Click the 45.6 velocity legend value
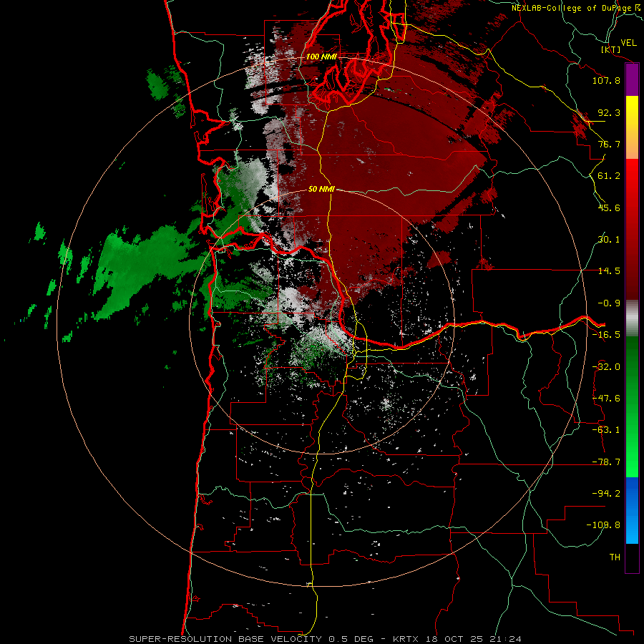This screenshot has width=644, height=644. [x=609, y=208]
